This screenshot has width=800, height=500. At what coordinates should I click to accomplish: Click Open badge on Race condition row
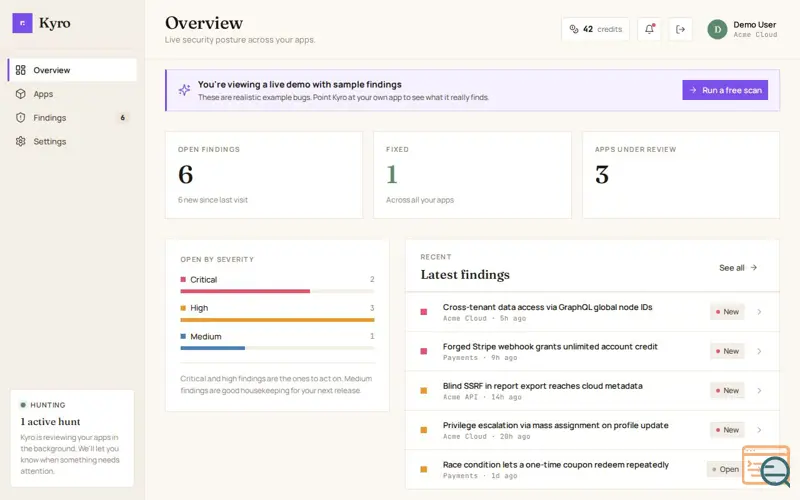pyautogui.click(x=725, y=469)
